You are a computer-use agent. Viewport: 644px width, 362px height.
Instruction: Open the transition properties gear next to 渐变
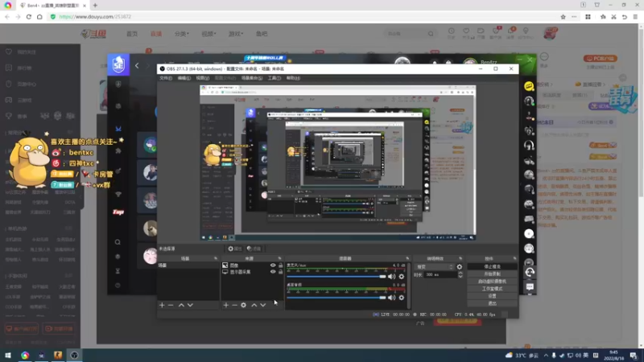459,267
